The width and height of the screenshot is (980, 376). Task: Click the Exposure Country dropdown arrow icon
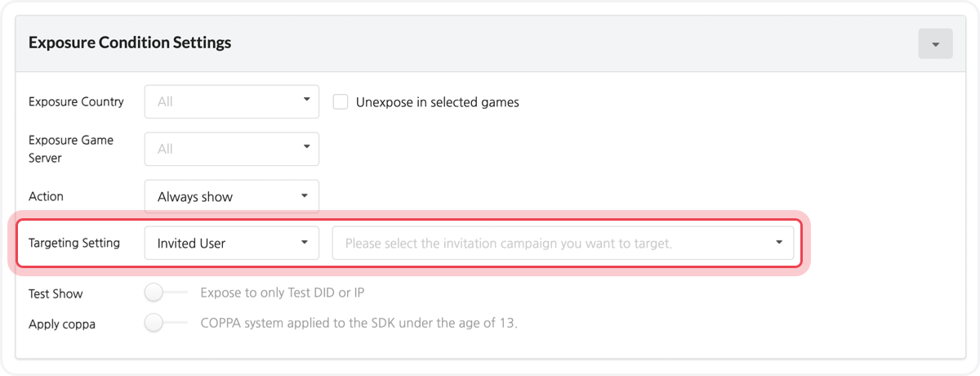(305, 101)
